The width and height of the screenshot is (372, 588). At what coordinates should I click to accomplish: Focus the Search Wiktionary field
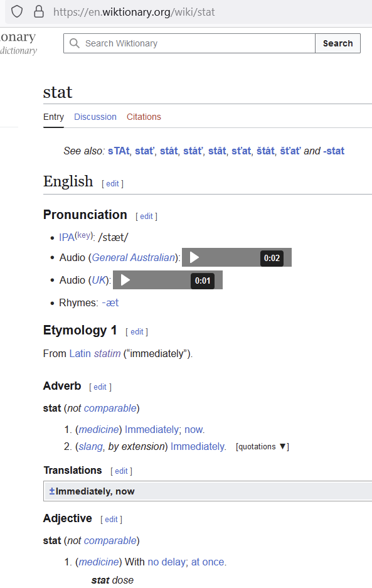[189, 43]
